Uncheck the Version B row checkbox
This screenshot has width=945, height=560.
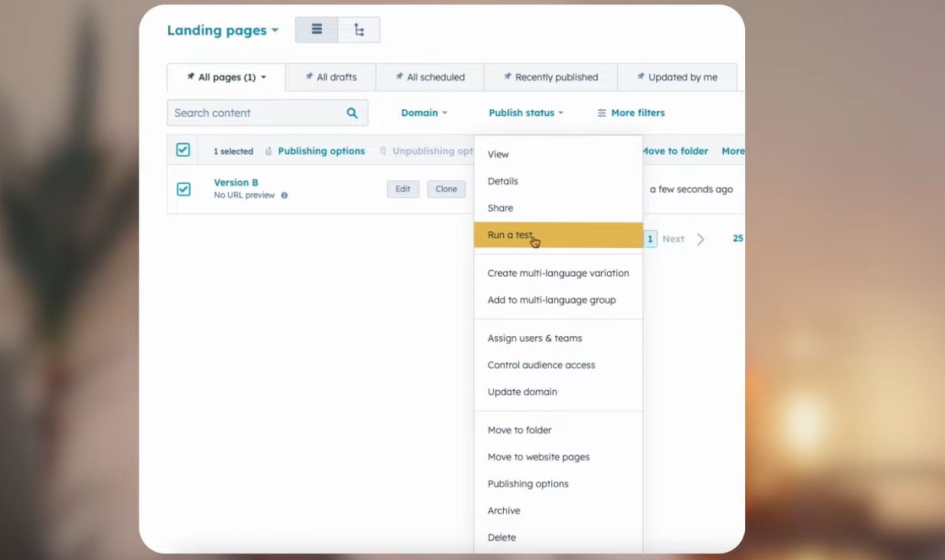(183, 189)
